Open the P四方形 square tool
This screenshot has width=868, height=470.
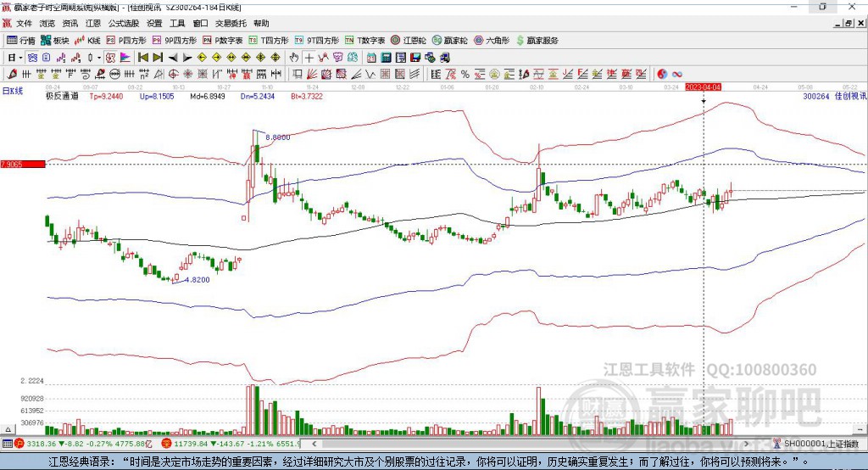[126, 41]
